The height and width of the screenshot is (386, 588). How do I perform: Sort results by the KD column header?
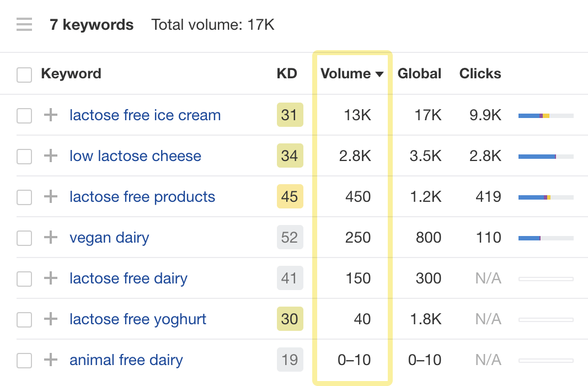[287, 73]
